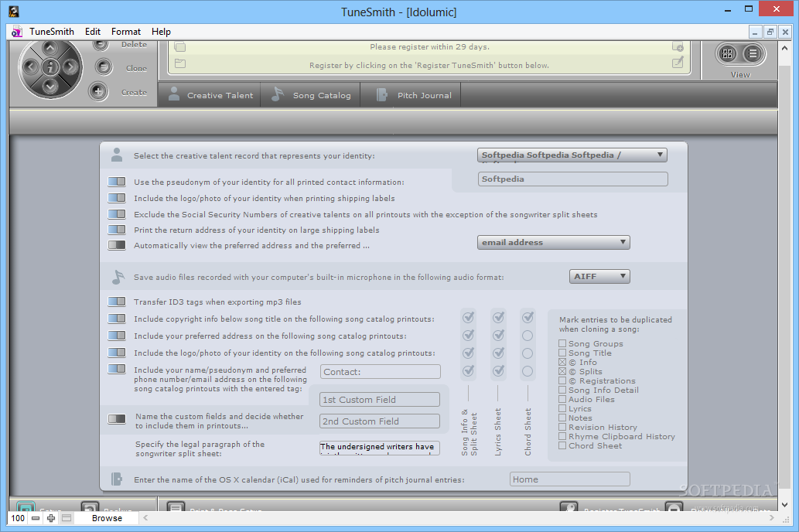
Task: Open the Song Catalog tab
Action: click(310, 95)
